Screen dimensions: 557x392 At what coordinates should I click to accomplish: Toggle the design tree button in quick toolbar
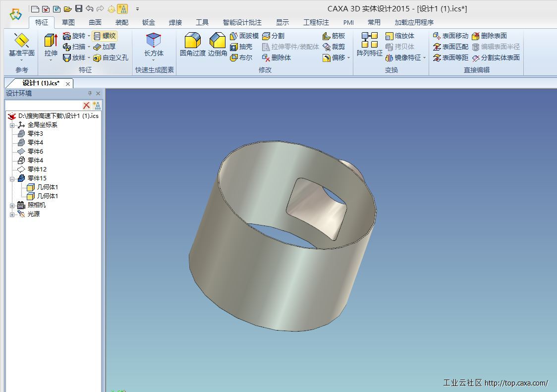(x=122, y=8)
